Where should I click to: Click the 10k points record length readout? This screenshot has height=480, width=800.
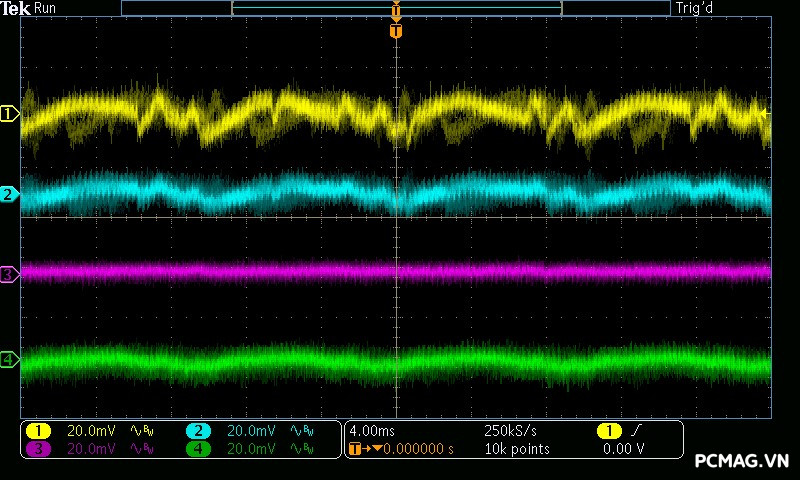coord(516,449)
